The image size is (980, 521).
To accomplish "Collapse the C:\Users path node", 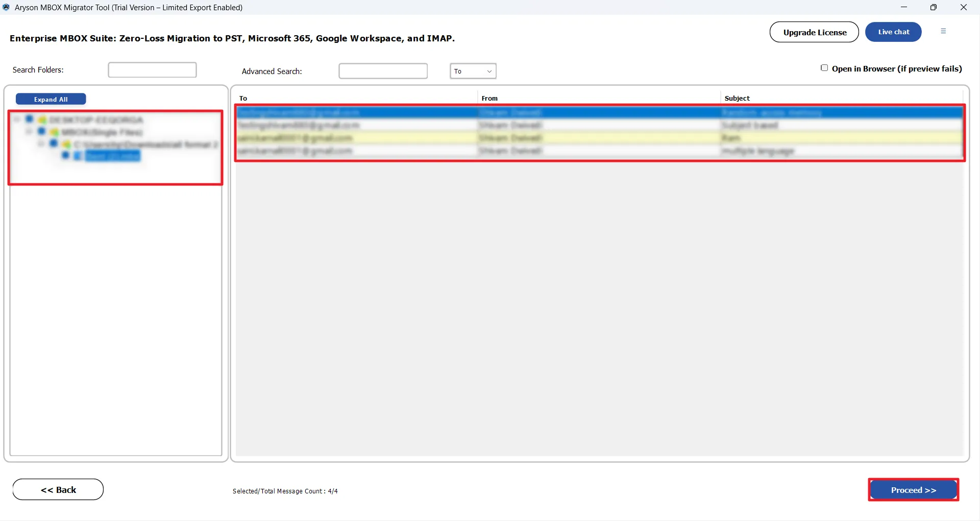I will (x=41, y=144).
